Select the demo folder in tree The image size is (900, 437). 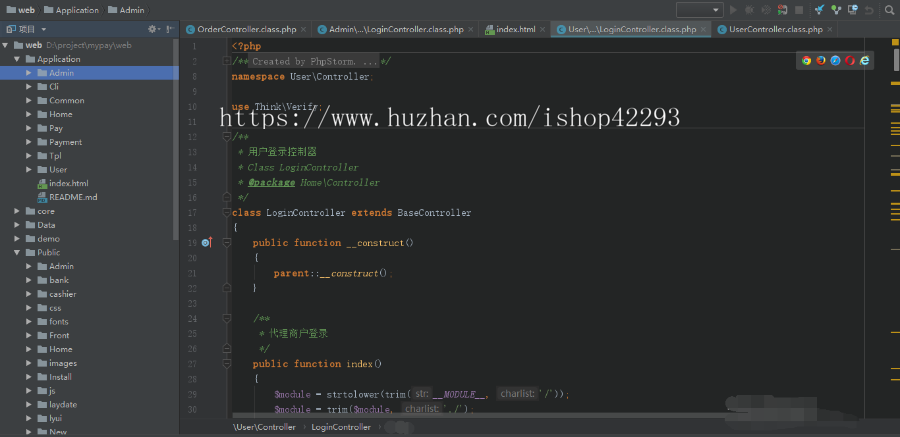43,239
